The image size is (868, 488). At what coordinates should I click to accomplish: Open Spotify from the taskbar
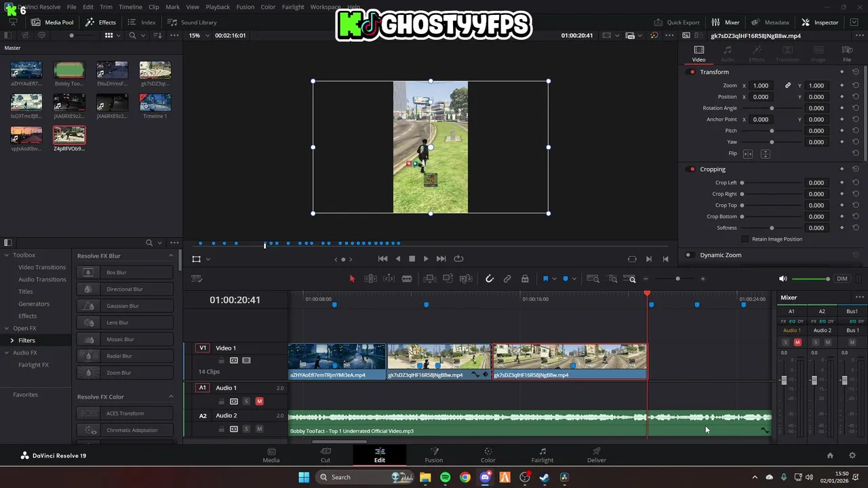coord(445,477)
